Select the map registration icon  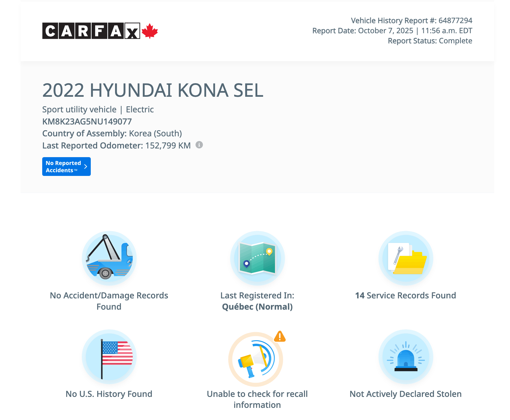click(257, 258)
